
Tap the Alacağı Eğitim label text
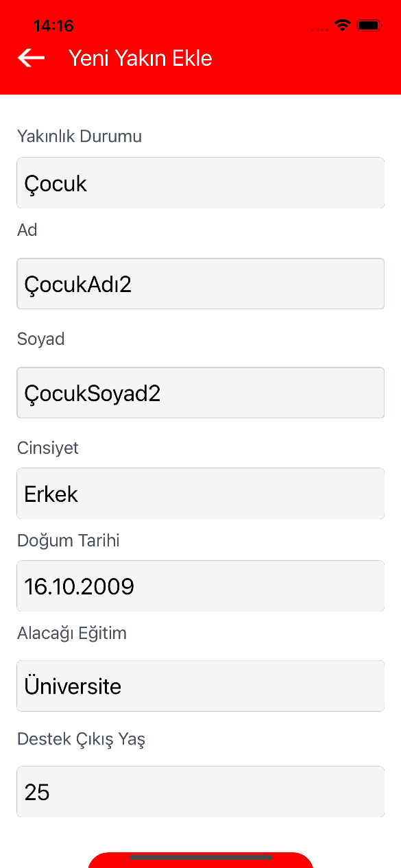72,634
